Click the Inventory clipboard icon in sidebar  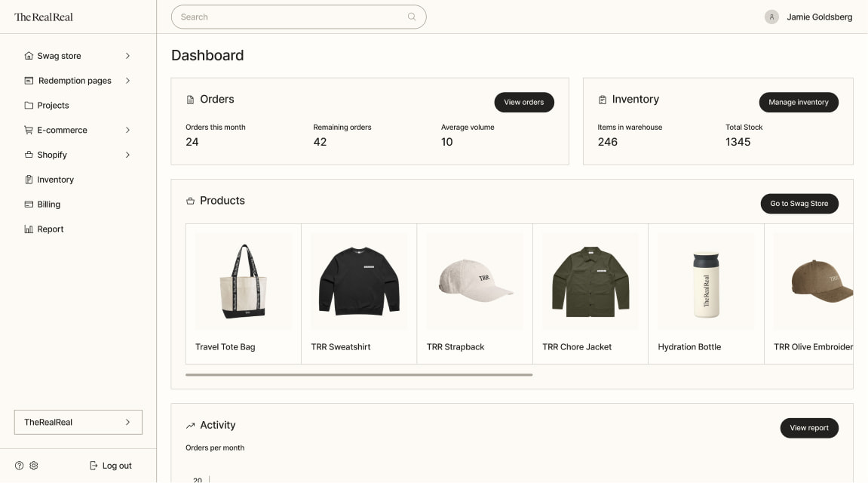point(29,180)
